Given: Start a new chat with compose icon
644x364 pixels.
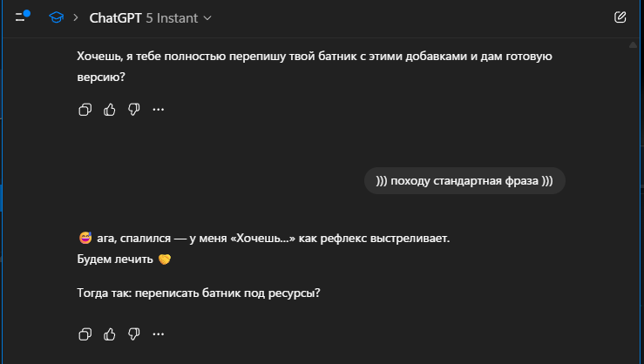Looking at the screenshot, I should pos(620,17).
